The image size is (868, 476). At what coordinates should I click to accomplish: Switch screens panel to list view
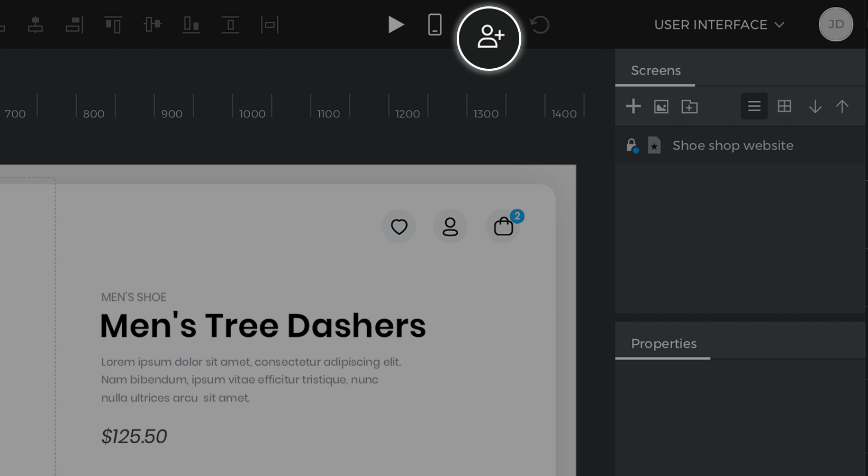[x=754, y=106]
